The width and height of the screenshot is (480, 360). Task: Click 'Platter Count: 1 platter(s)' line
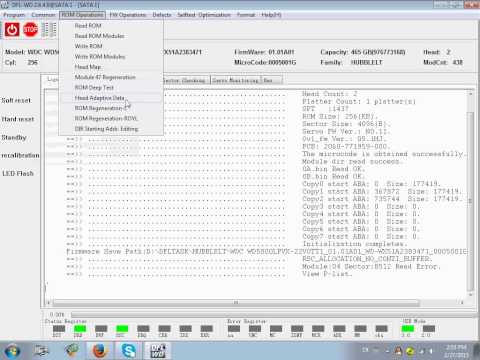click(x=359, y=101)
